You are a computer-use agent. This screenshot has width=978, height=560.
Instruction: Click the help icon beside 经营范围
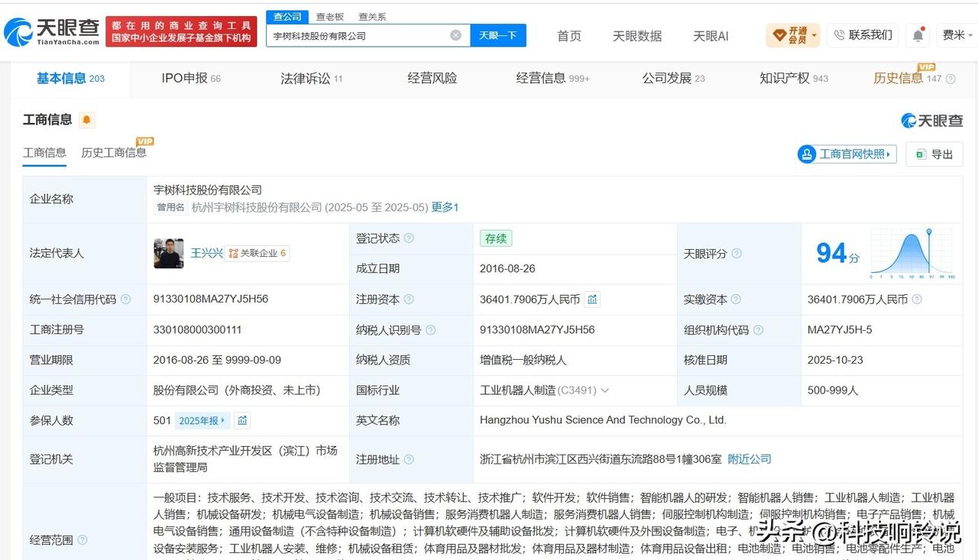coord(83,540)
